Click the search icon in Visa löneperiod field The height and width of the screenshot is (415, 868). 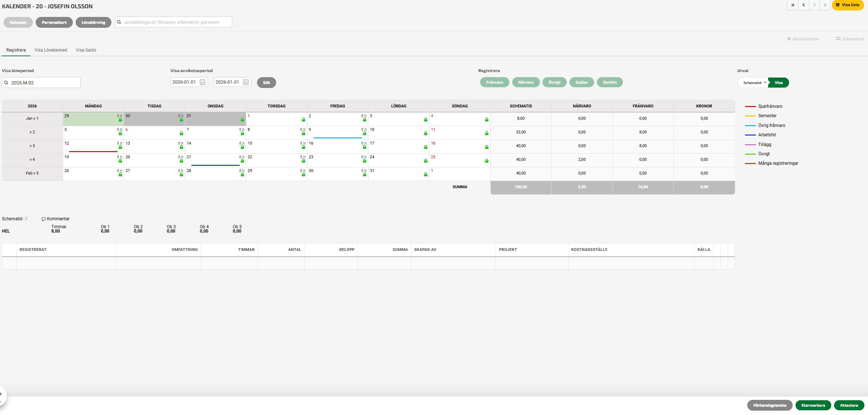[6, 83]
